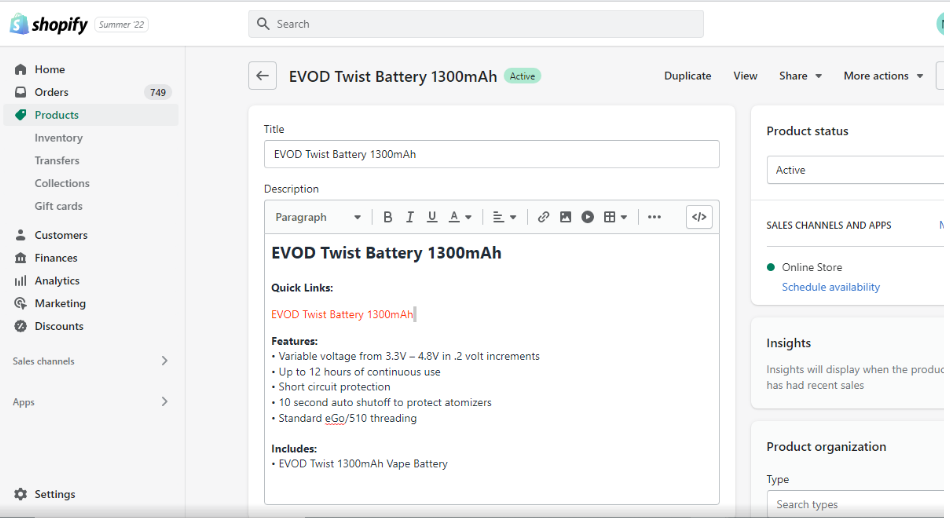
Task: Open the text alignment dropdown
Action: [504, 217]
